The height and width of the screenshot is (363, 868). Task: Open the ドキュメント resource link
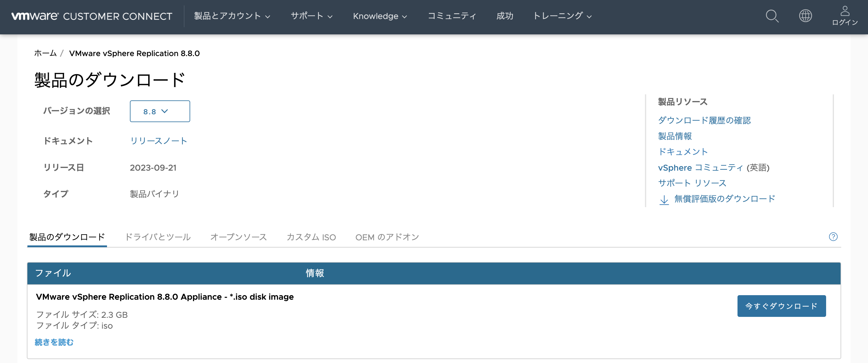[683, 152]
